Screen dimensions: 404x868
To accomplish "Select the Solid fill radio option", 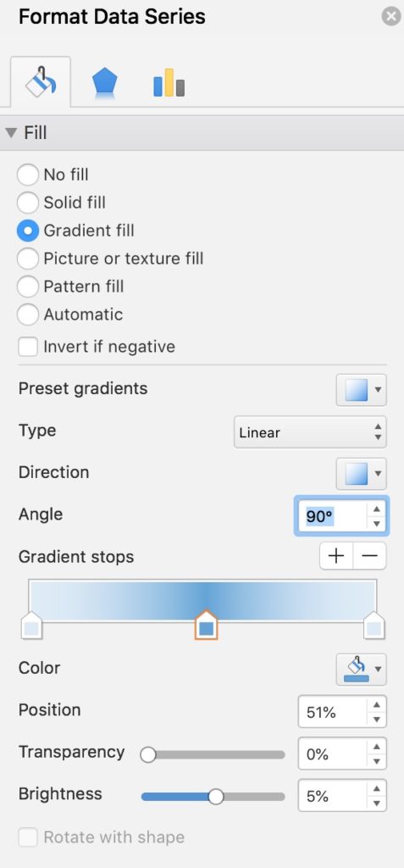I will click(28, 203).
